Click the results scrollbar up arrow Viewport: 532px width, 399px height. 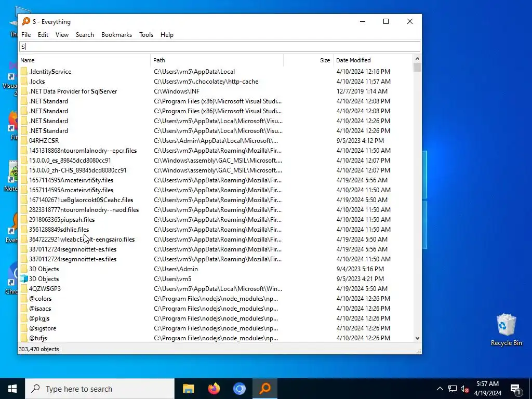click(x=417, y=59)
